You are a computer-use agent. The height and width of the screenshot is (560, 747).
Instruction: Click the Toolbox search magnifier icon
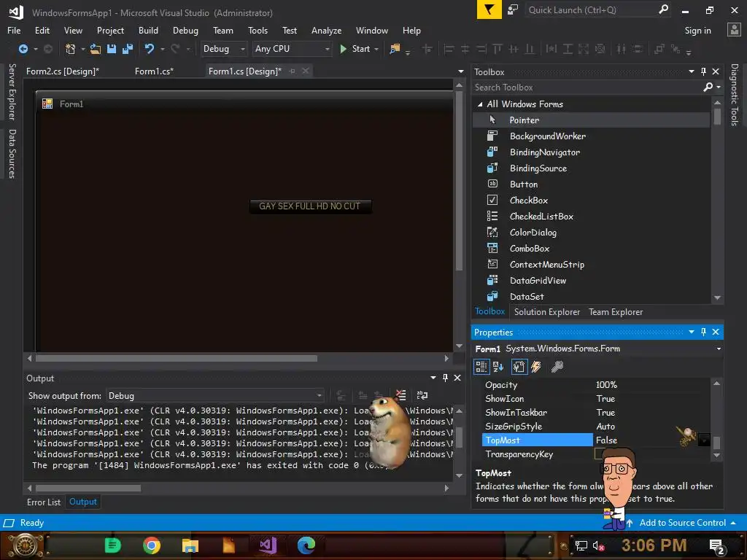708,87
